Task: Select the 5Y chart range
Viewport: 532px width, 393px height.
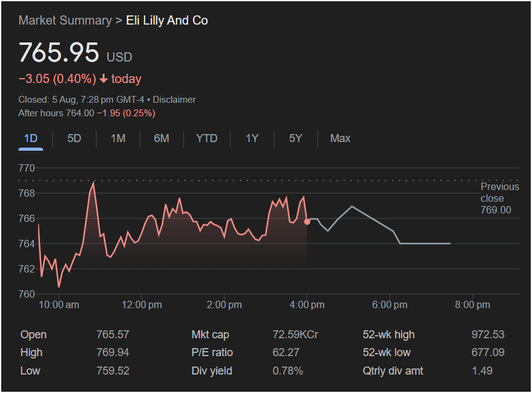Action: (296, 138)
